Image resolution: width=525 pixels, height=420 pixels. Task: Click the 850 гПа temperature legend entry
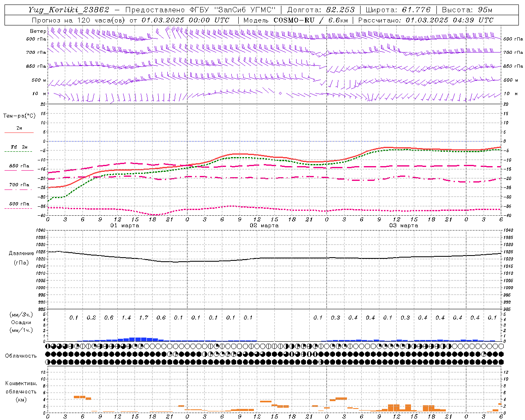coord(19,166)
